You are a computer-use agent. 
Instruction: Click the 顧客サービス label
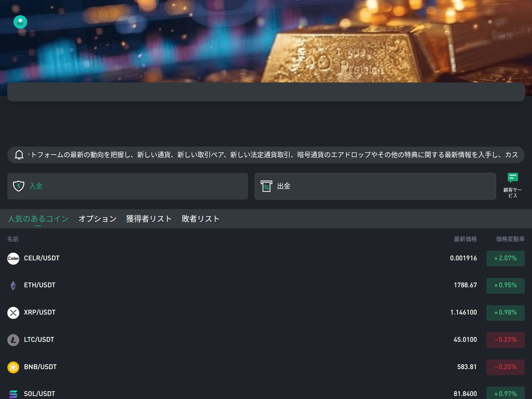[x=513, y=193]
